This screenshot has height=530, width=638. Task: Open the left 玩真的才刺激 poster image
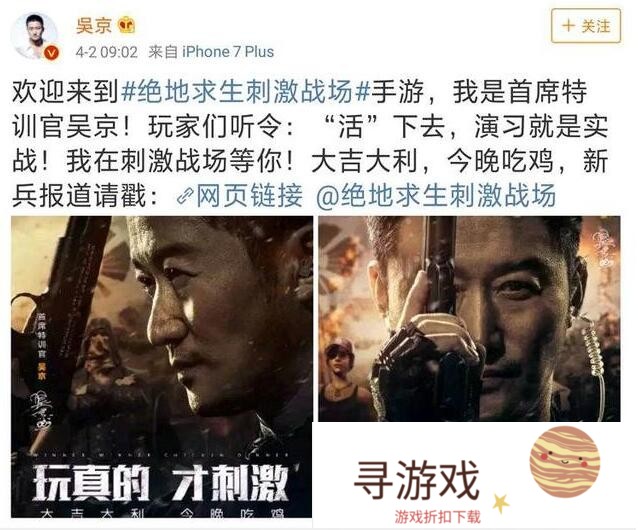162,367
